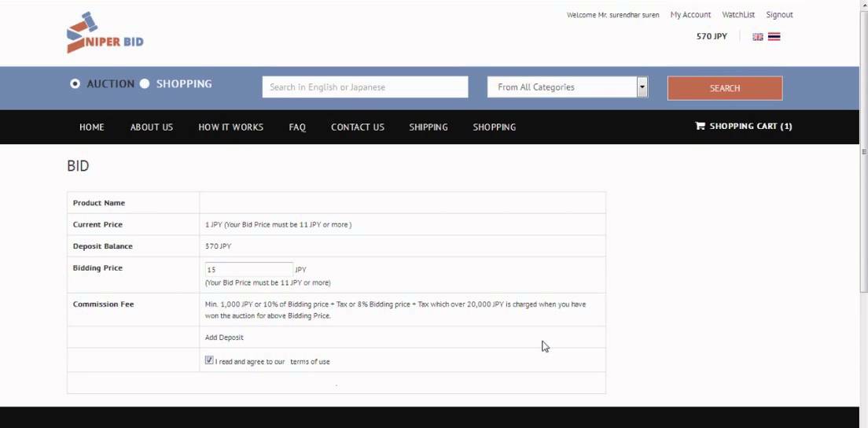Viewport: 868px width, 428px height.
Task: Open the From All Categories dropdown
Action: 568,87
